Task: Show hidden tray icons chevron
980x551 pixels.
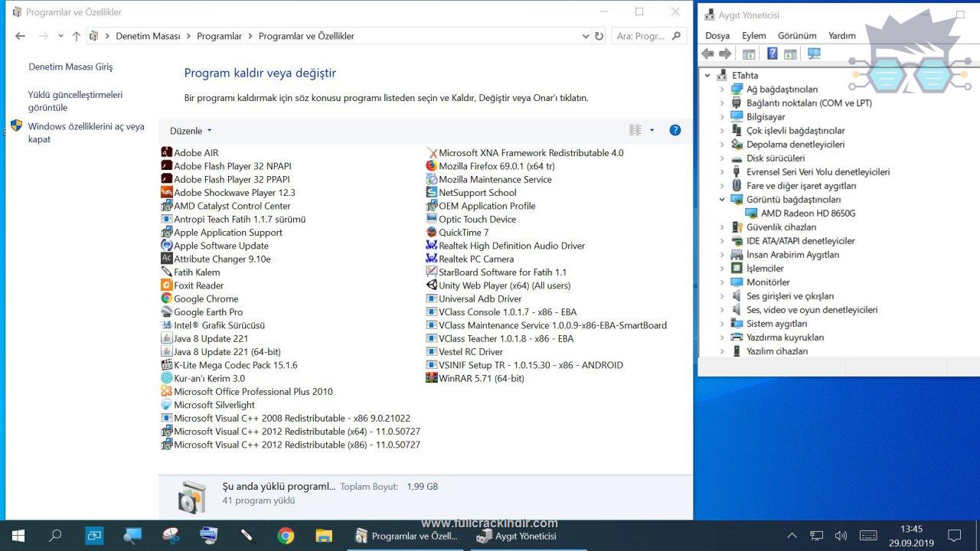Action: [x=792, y=536]
